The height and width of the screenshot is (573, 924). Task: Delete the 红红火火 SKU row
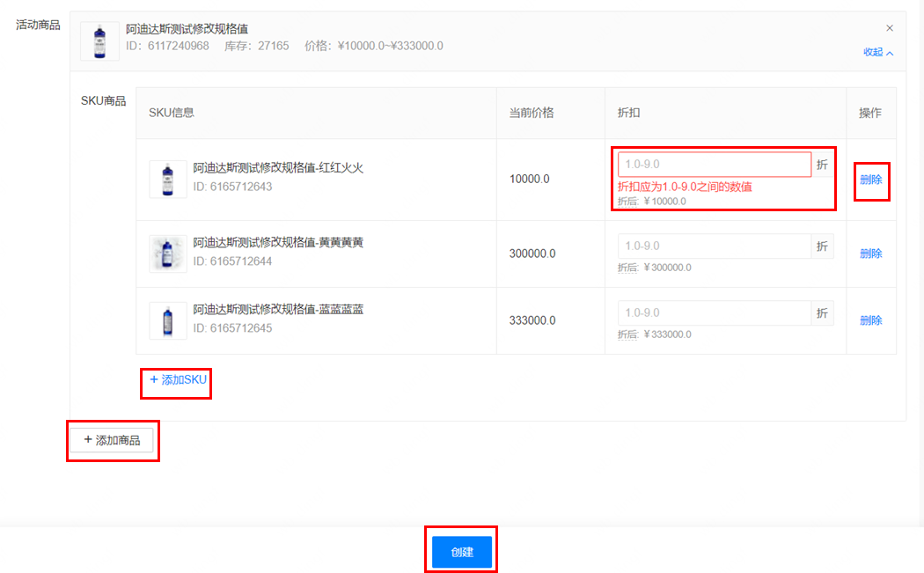pos(870,180)
